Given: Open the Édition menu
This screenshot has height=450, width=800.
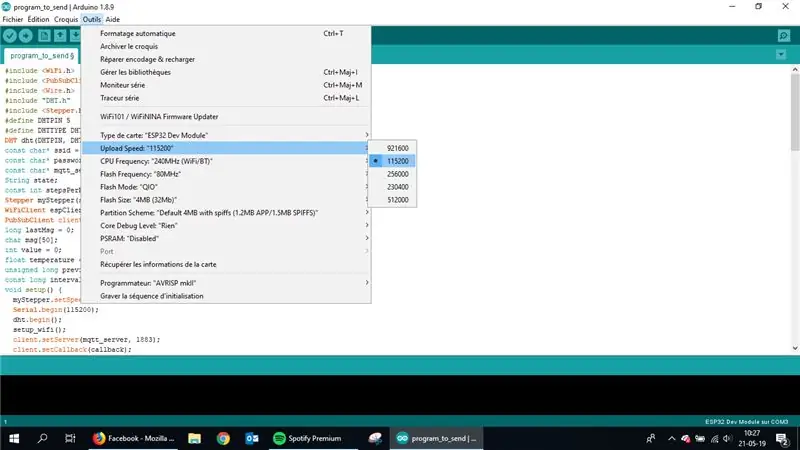Looking at the screenshot, I should (x=38, y=19).
